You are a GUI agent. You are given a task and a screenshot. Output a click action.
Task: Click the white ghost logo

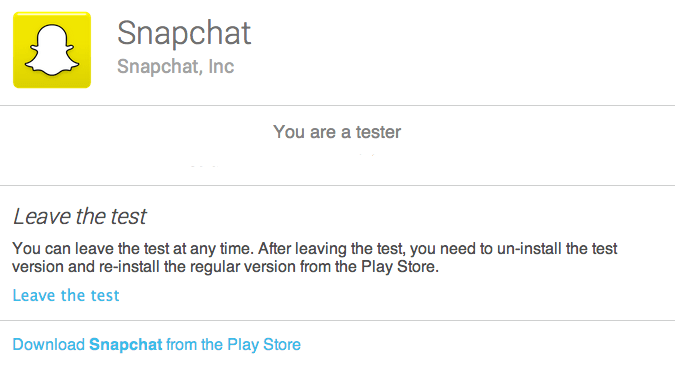[52, 50]
